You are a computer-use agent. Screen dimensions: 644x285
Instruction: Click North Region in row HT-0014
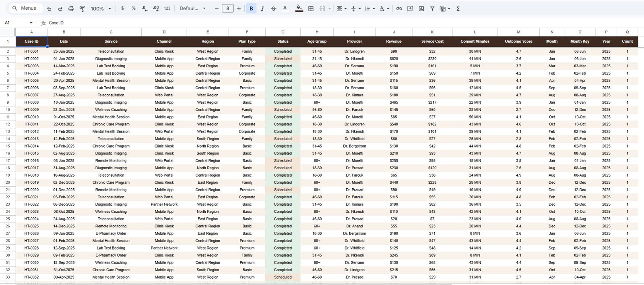click(208, 146)
